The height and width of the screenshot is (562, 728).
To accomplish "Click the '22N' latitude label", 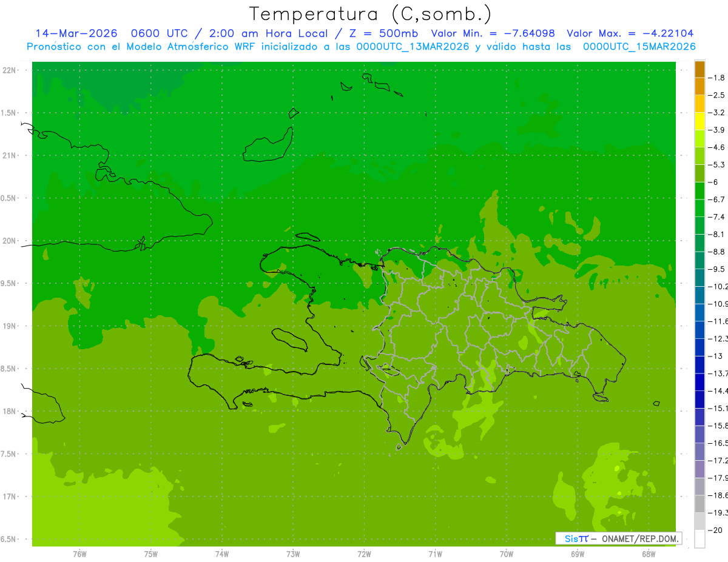I will click(x=10, y=70).
